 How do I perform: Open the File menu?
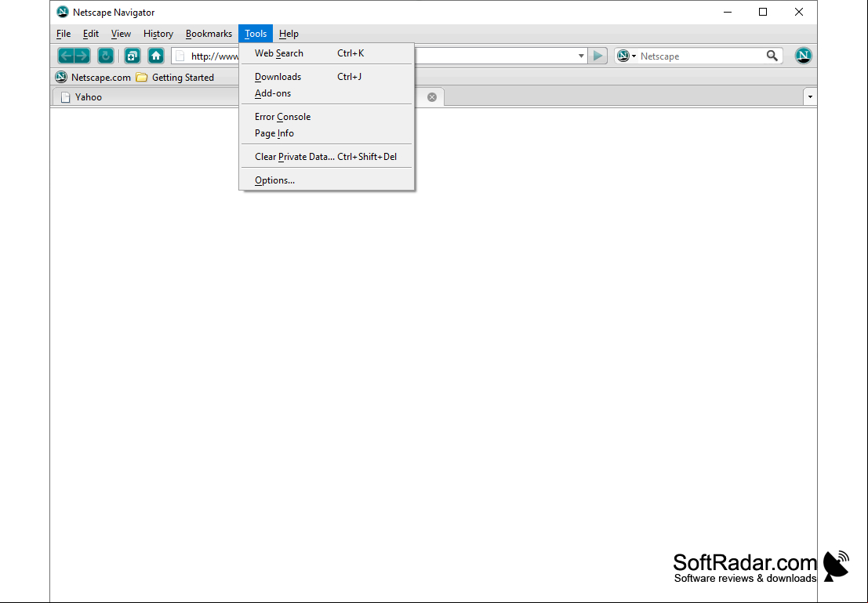click(x=64, y=34)
